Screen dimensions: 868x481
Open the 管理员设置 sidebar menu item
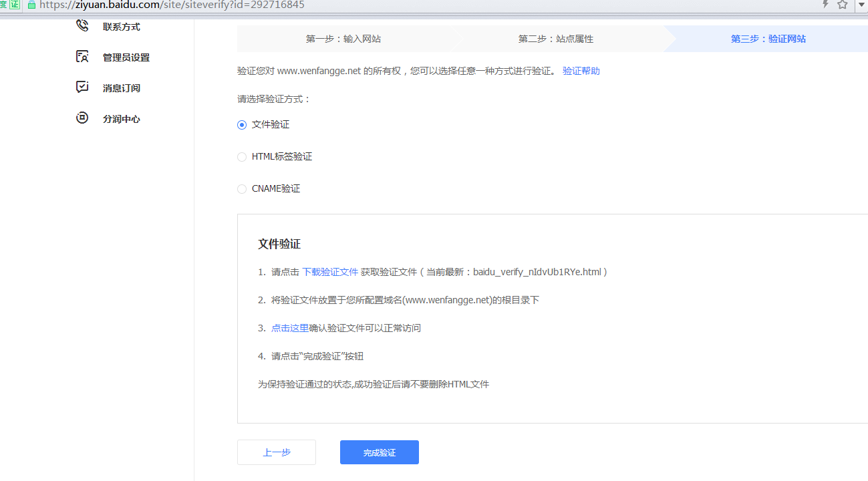coord(126,57)
